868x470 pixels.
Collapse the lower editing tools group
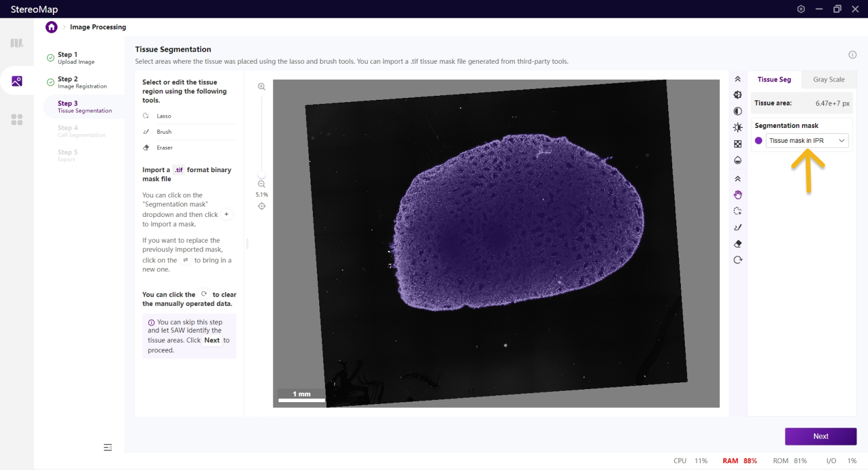tap(738, 179)
